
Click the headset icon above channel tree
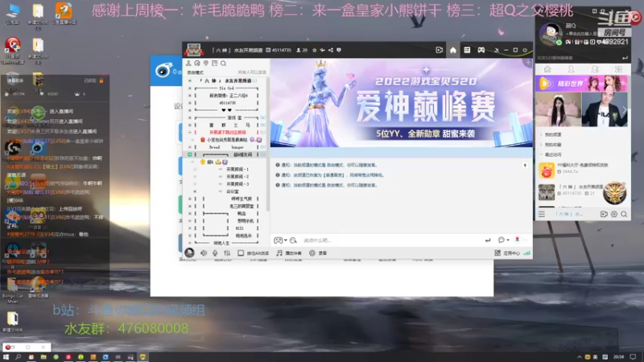tap(197, 64)
